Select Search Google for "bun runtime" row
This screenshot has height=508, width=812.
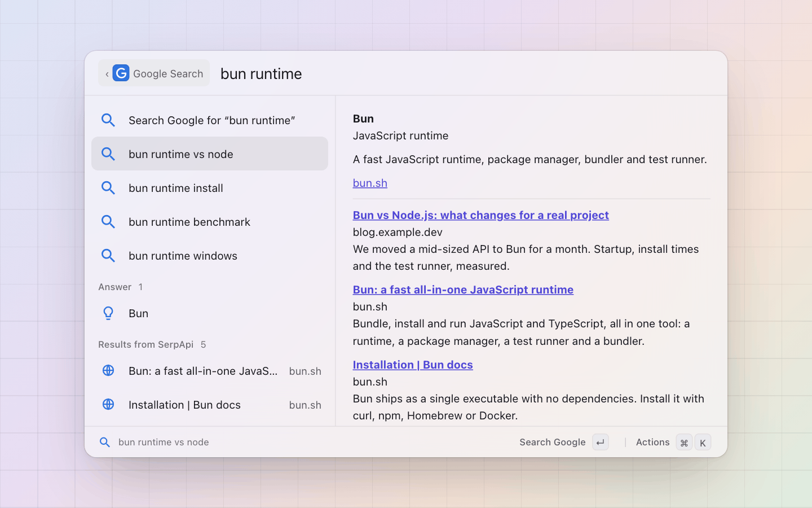pyautogui.click(x=210, y=120)
